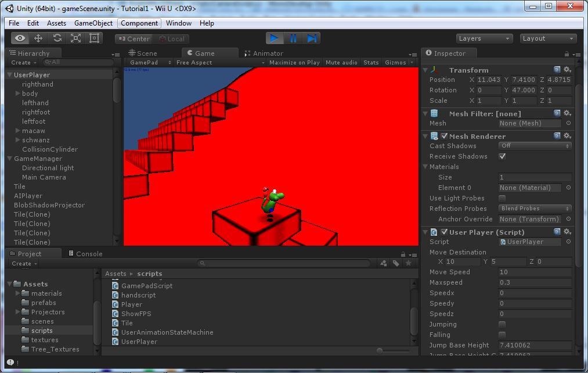Open the Free Aspect dropdown
The height and width of the screenshot is (373, 588).
pyautogui.click(x=220, y=63)
